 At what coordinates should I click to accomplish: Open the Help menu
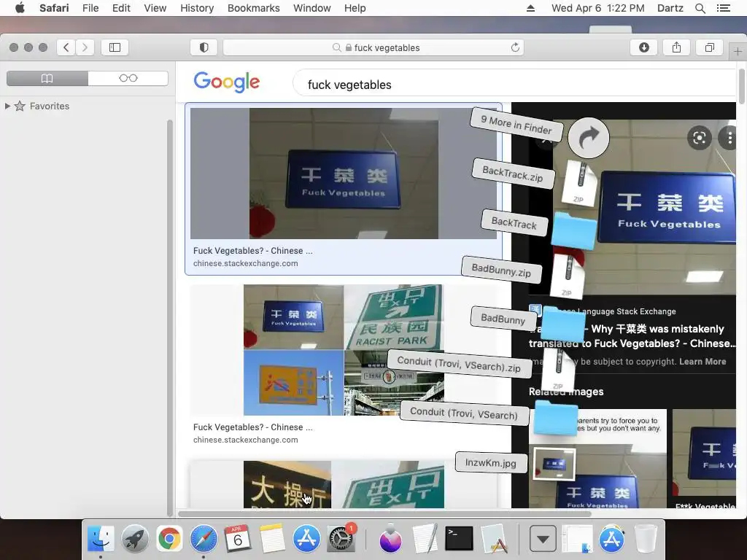pos(355,8)
